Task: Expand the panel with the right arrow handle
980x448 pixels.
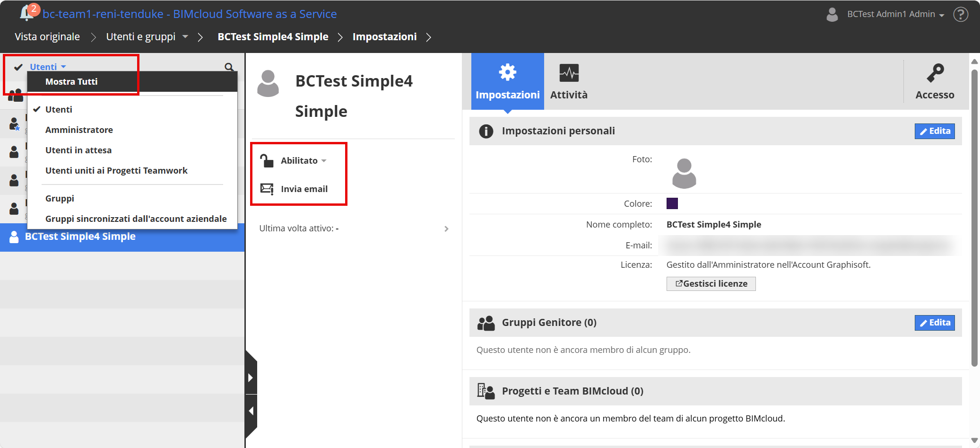Action: click(x=251, y=378)
